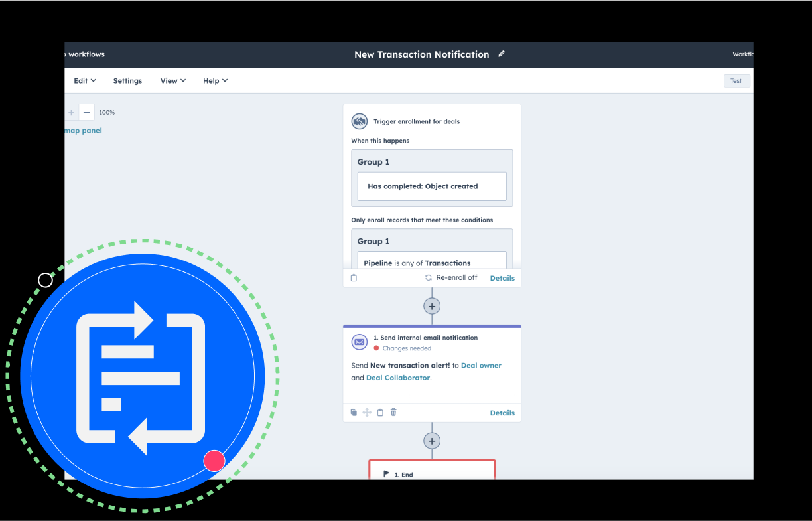Screen dimensions: 812x521
Task: Select the "1. End" step card
Action: (432, 469)
